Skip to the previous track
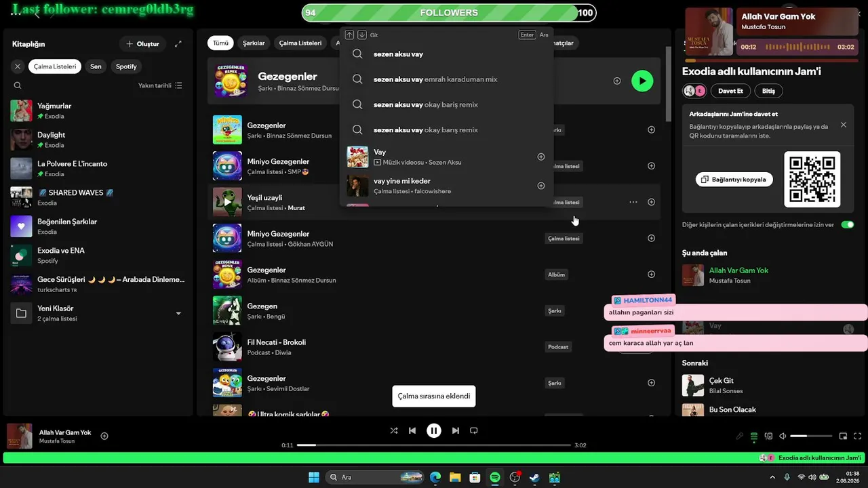Screen dimensions: 868x488 pyautogui.click(x=412, y=430)
